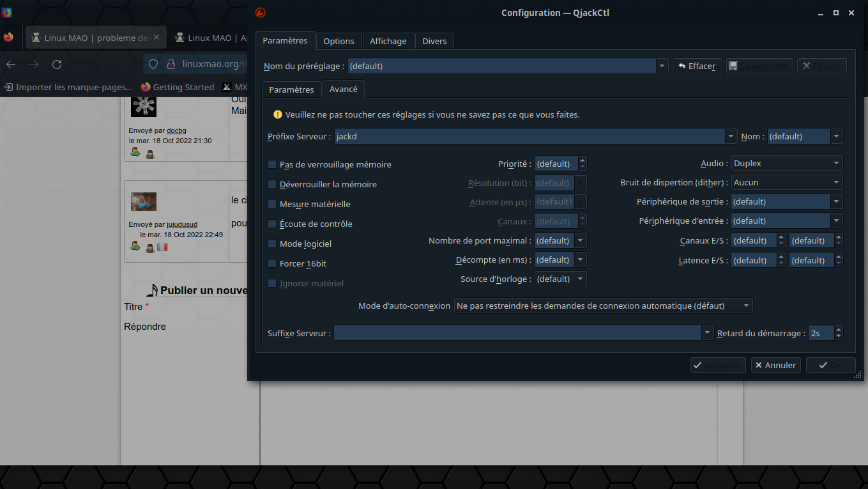Open the Affichage tab
The height and width of the screenshot is (489, 868).
(x=388, y=41)
